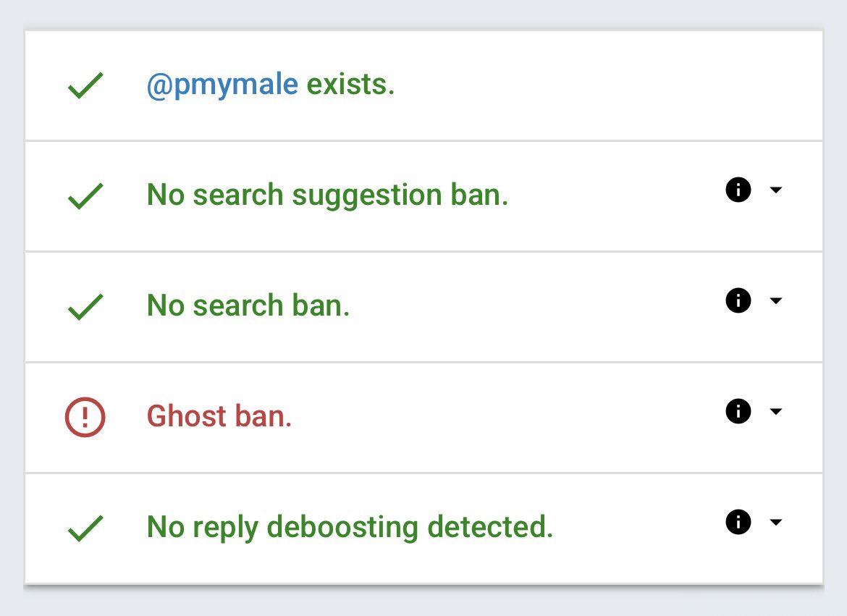Click checkmark next to No search suggestion ban
Image resolution: width=847 pixels, height=616 pixels.
point(85,197)
